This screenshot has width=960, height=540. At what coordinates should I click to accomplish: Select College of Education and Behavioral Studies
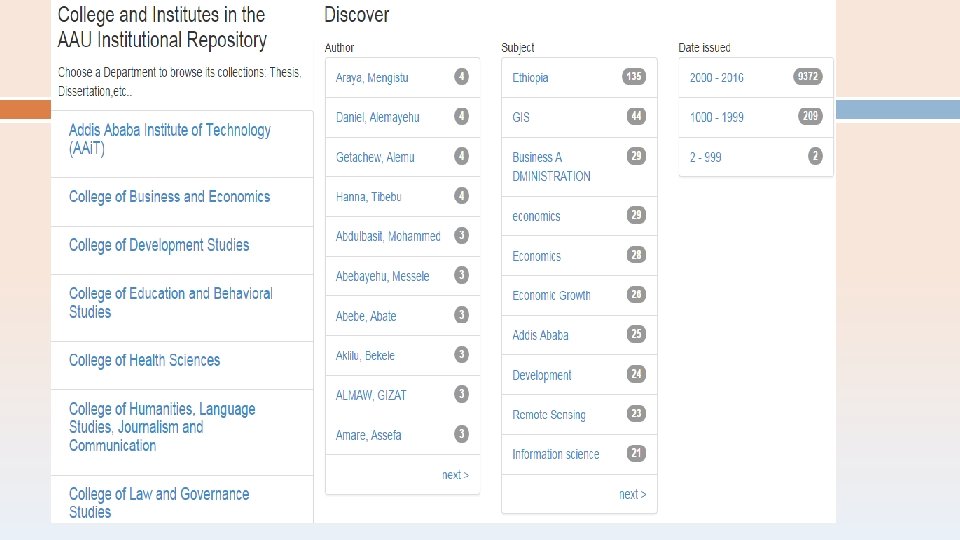click(x=170, y=302)
